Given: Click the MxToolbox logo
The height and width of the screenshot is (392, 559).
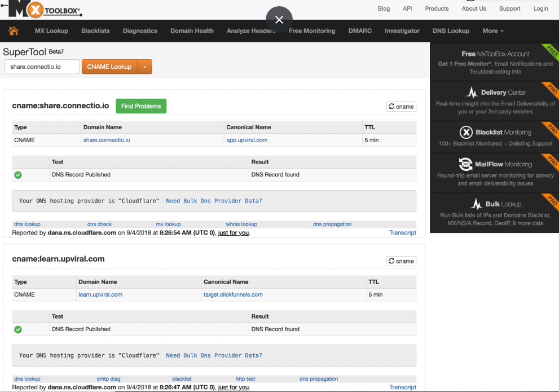Looking at the screenshot, I should tap(42, 9).
